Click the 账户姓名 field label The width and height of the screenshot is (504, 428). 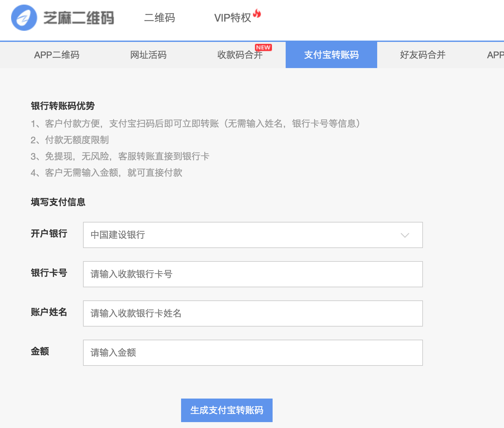49,312
